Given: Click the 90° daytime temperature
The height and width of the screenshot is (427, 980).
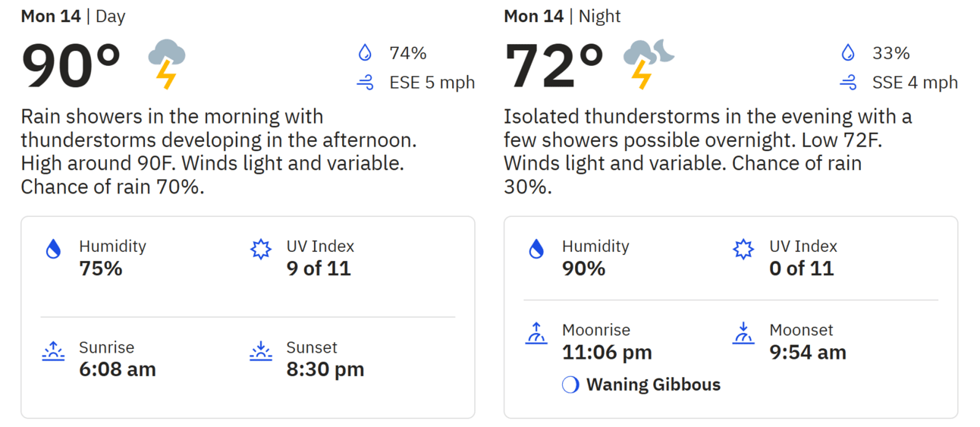Looking at the screenshot, I should [x=71, y=67].
